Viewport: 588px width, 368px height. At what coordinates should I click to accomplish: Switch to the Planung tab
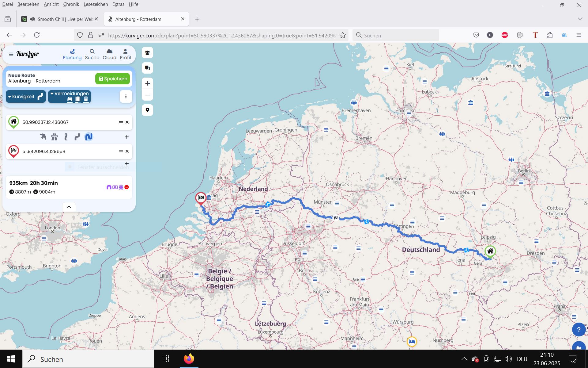coord(72,55)
